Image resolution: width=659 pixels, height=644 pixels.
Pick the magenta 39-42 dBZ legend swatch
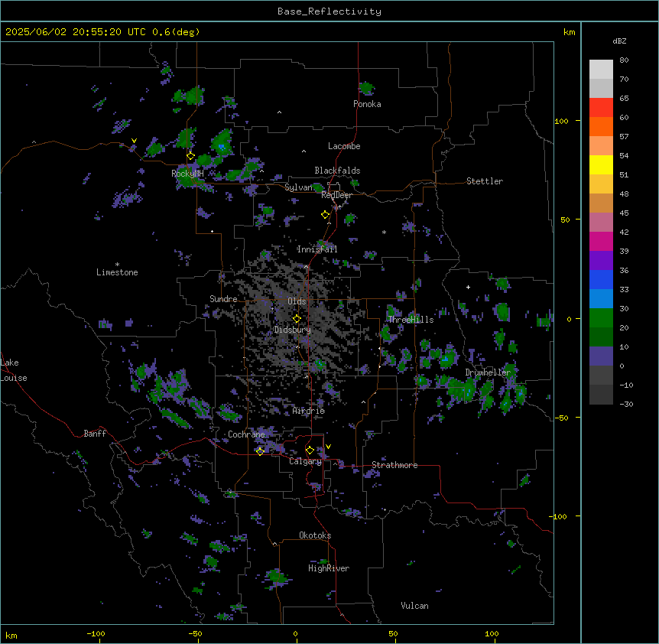[x=601, y=241]
